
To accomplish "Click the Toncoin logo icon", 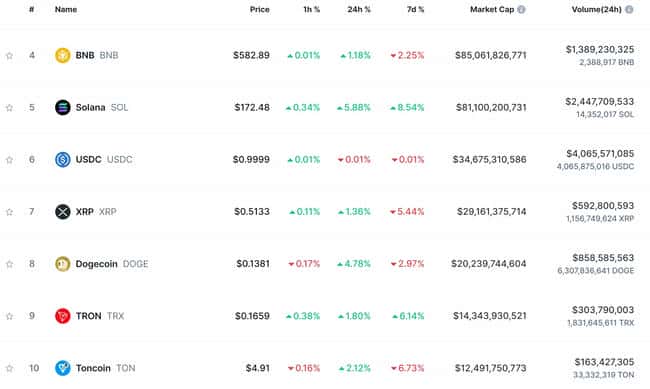I will pyautogui.click(x=63, y=368).
